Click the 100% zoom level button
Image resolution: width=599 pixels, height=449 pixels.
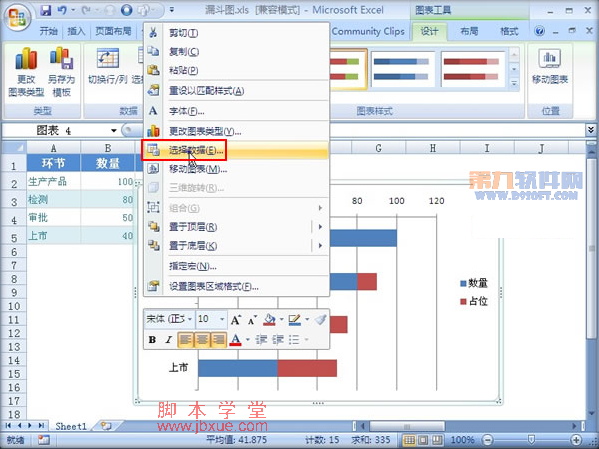click(x=463, y=440)
